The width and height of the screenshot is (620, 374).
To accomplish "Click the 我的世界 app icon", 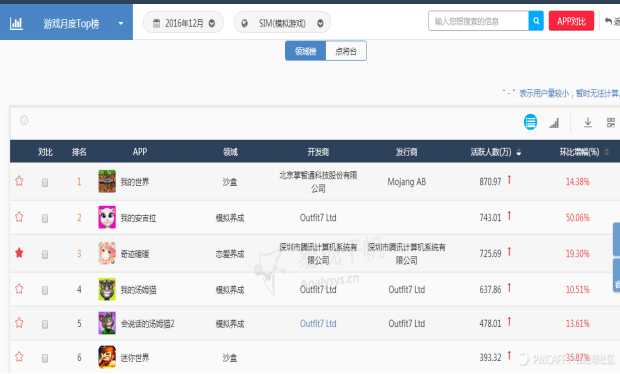I will (107, 181).
